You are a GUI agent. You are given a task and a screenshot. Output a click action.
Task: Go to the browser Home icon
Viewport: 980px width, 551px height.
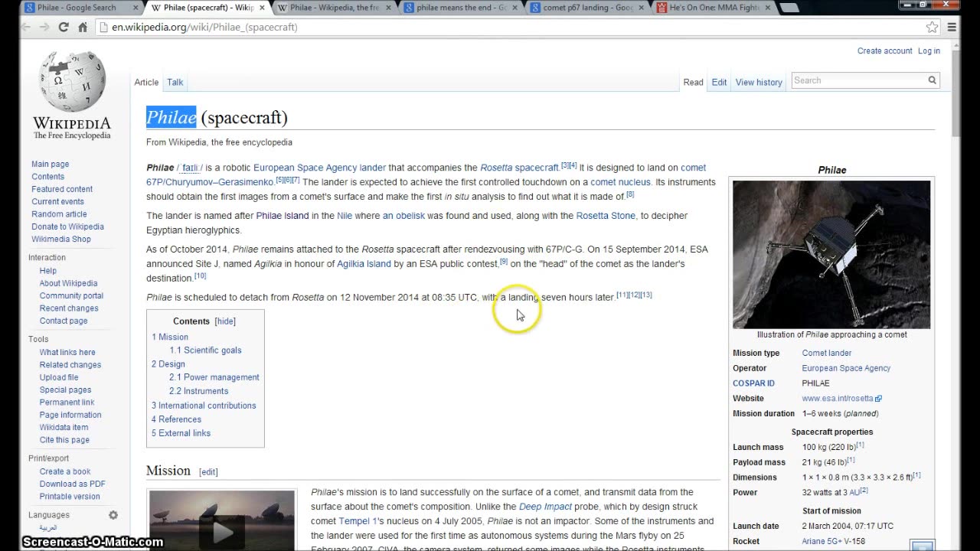[x=83, y=27]
